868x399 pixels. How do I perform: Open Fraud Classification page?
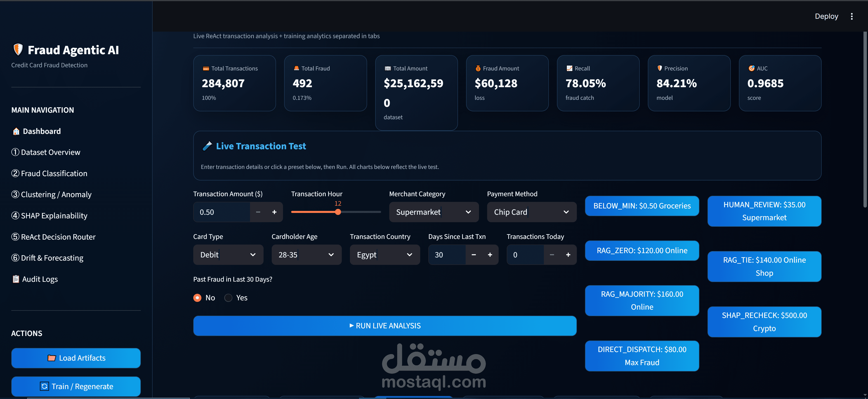pos(49,173)
